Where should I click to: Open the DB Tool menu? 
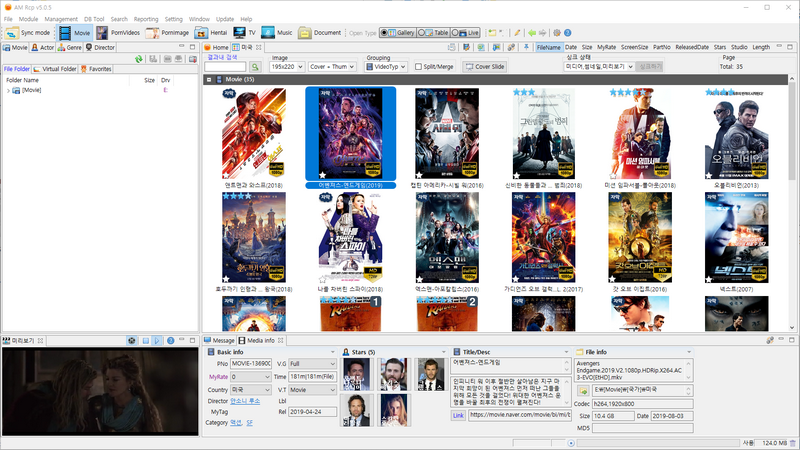(x=94, y=19)
